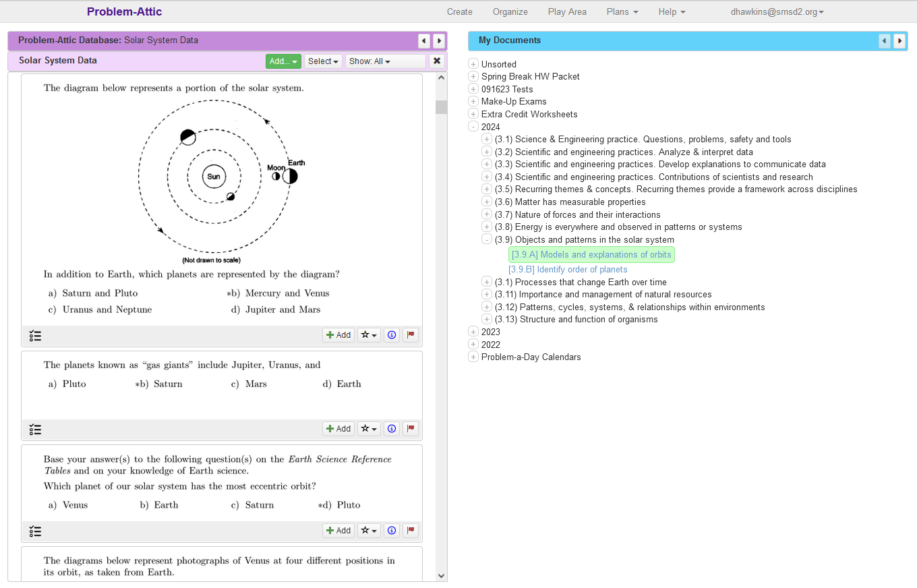Click the list icon under the eccentric orbit question
Image resolution: width=917 pixels, height=588 pixels.
pyautogui.click(x=36, y=531)
